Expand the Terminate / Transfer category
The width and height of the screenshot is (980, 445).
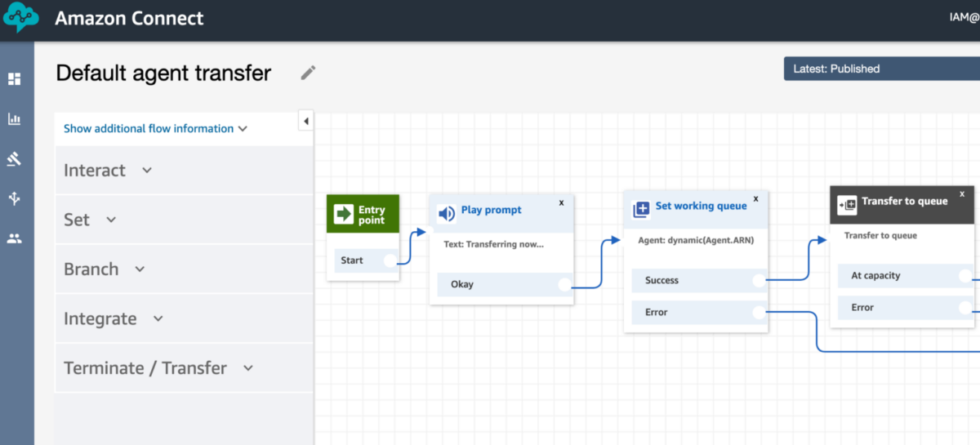(x=158, y=368)
